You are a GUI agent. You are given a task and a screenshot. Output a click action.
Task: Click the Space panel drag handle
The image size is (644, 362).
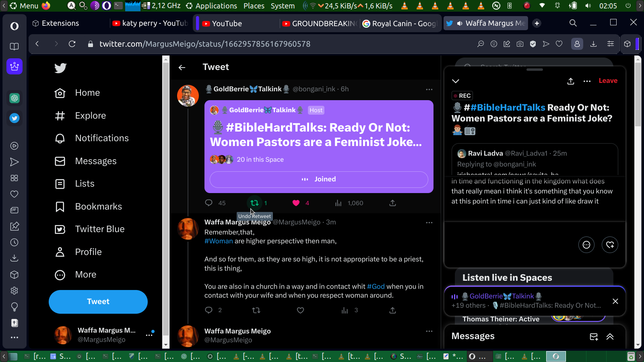[x=535, y=70]
